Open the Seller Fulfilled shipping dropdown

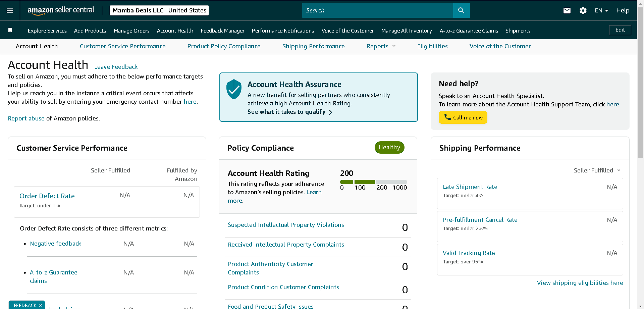pyautogui.click(x=597, y=170)
